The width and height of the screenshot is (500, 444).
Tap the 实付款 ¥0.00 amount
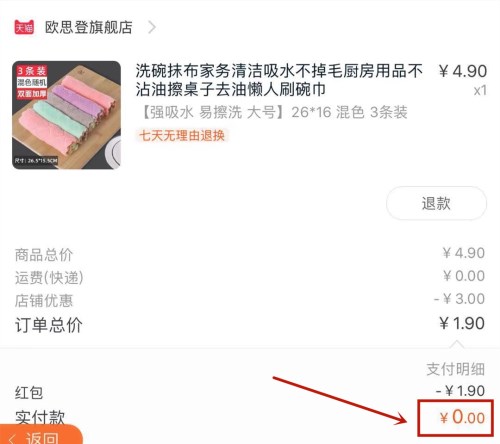click(462, 417)
